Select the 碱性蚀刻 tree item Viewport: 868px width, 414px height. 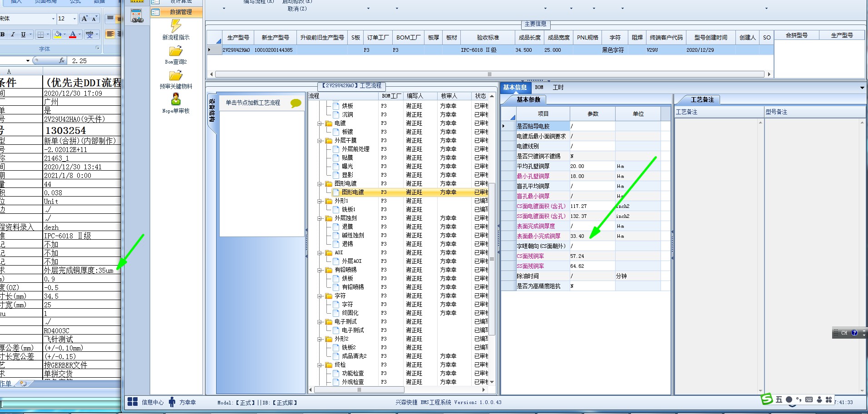353,236
